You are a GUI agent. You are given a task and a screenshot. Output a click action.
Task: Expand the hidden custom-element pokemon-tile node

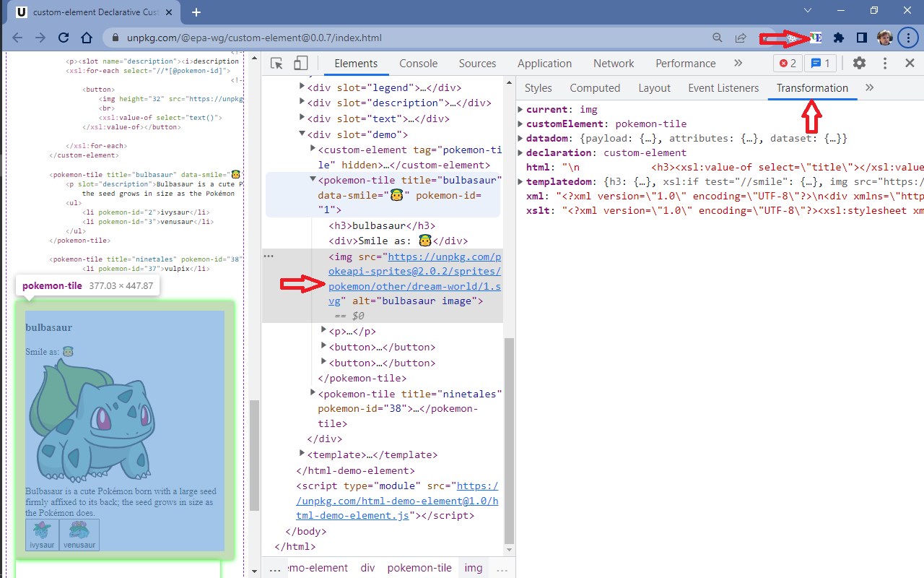[x=313, y=149]
